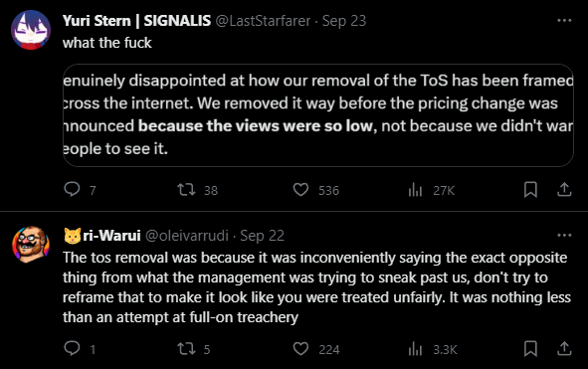Visit the @oleivarrudi handle
Viewport: 588px width, 369px height.
[187, 236]
